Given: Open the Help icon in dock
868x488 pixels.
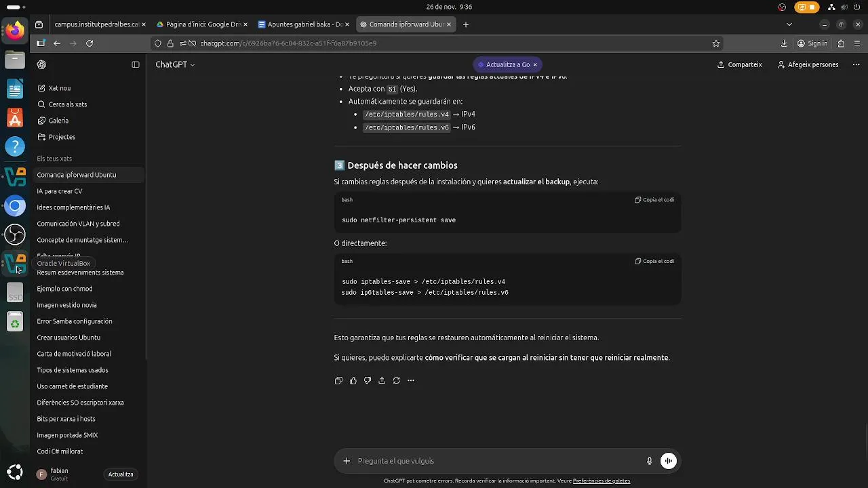Looking at the screenshot, I should 15,146.
